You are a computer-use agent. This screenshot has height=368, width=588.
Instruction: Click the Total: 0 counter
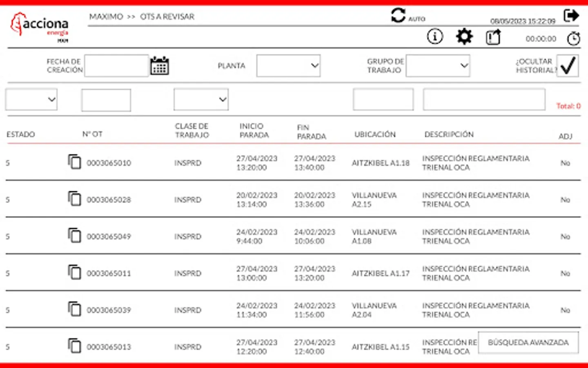[x=568, y=106]
